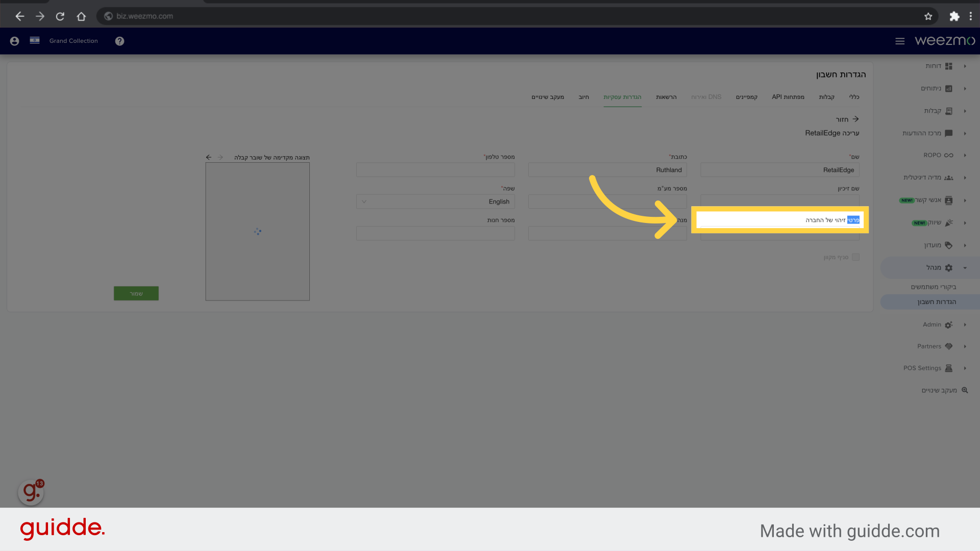
Task: Switch to the הרשאות tab
Action: (666, 97)
